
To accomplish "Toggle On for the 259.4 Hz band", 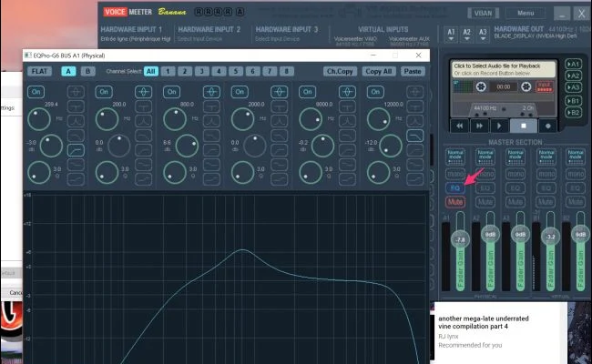I will [x=36, y=92].
